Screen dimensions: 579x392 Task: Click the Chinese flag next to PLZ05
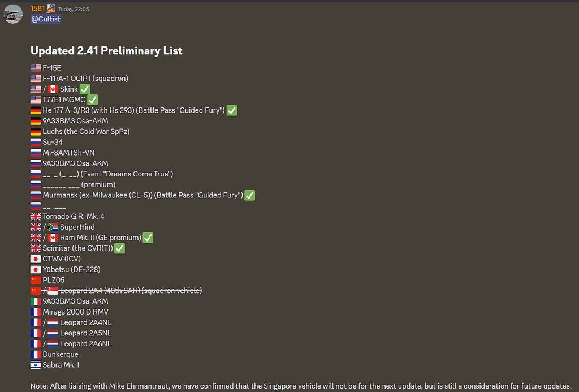point(34,279)
